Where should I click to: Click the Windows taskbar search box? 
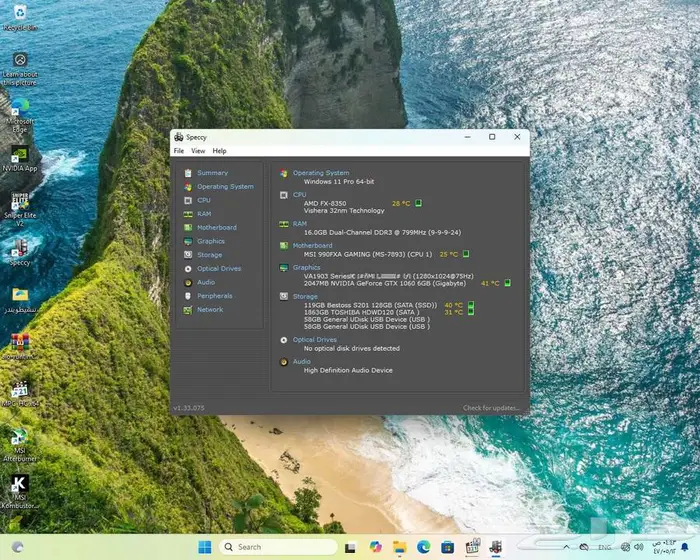278,547
